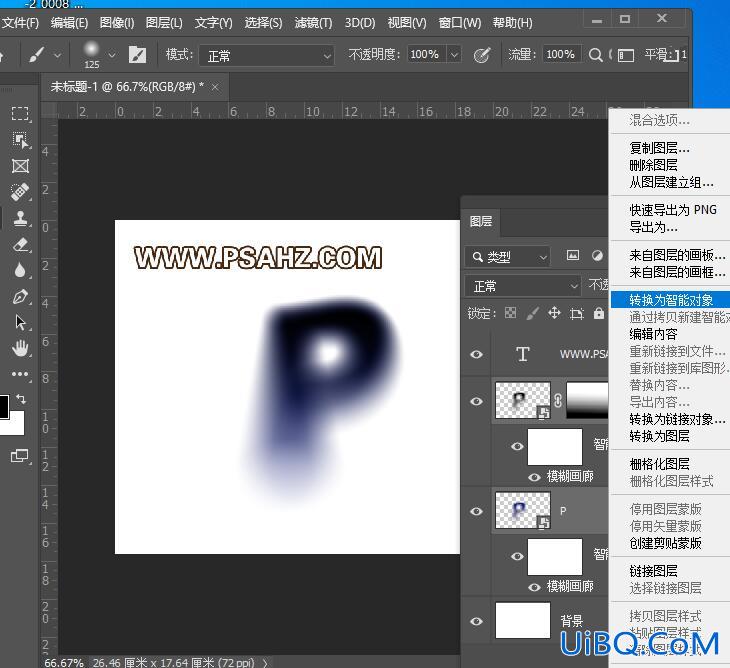
Task: Click the black foreground color swatch
Action: (3, 407)
